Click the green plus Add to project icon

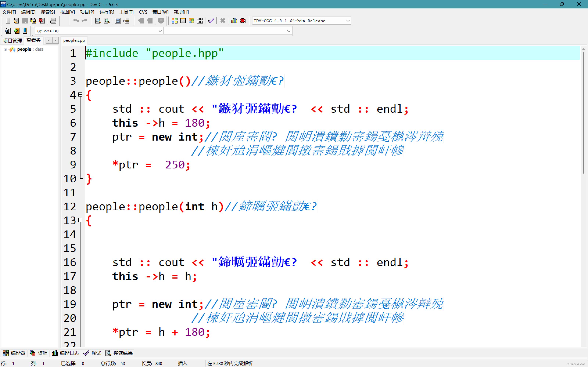point(16,31)
